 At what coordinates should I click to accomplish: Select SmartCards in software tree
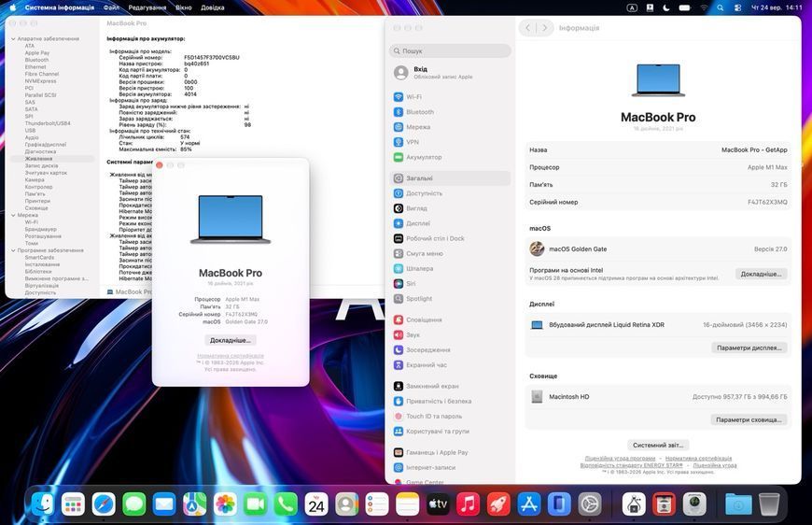(39, 258)
